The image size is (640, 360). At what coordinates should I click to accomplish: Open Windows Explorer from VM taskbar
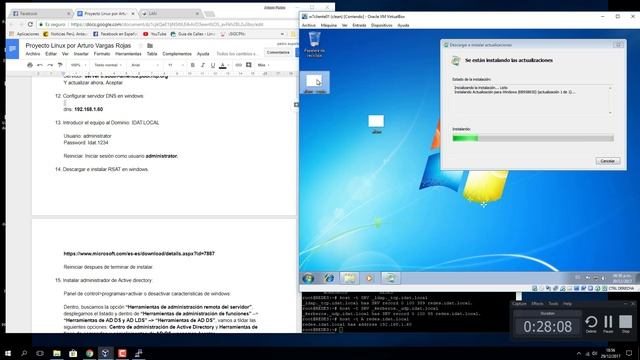point(349,278)
